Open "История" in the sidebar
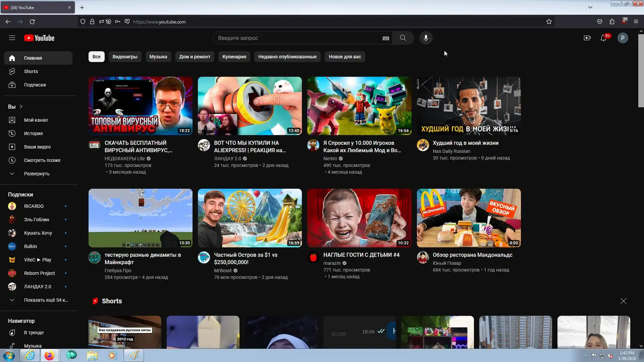The height and width of the screenshot is (362, 644). coord(33,133)
